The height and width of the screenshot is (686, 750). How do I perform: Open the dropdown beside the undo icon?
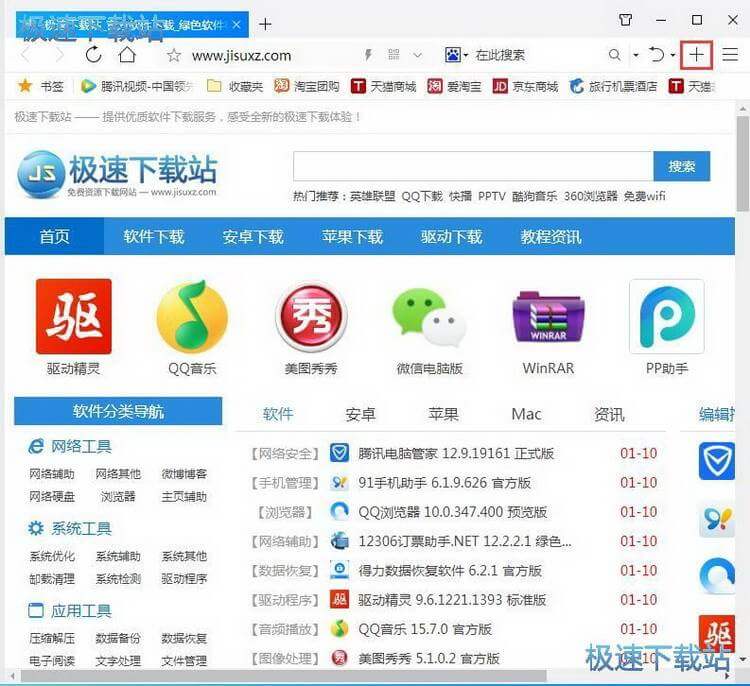point(673,55)
